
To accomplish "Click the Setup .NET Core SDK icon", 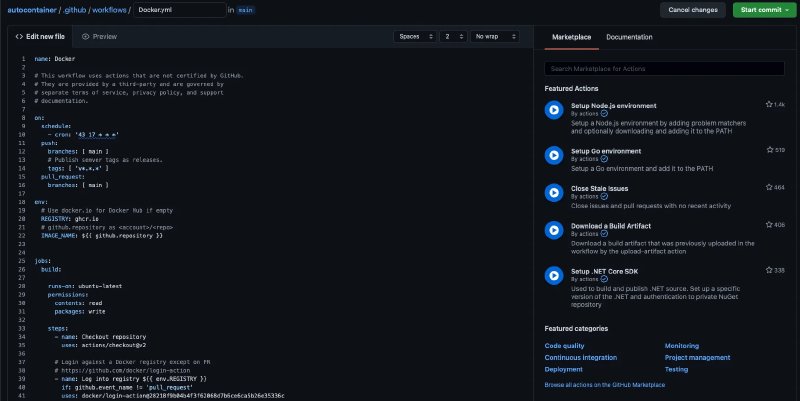I will click(x=554, y=275).
